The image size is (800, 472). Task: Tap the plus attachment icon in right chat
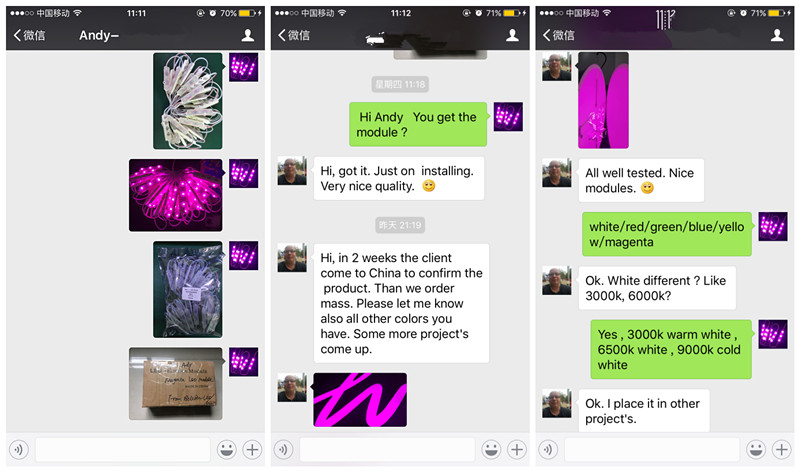tap(782, 450)
